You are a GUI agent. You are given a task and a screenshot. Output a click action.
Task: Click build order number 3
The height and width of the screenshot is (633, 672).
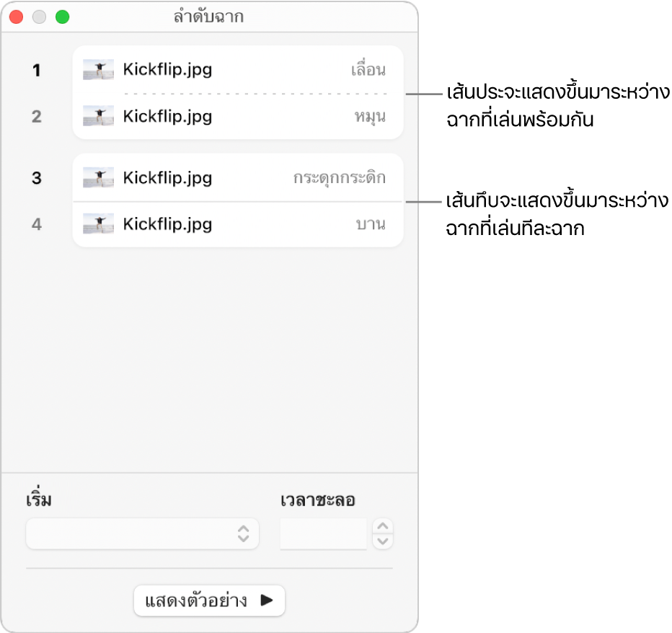(36, 177)
